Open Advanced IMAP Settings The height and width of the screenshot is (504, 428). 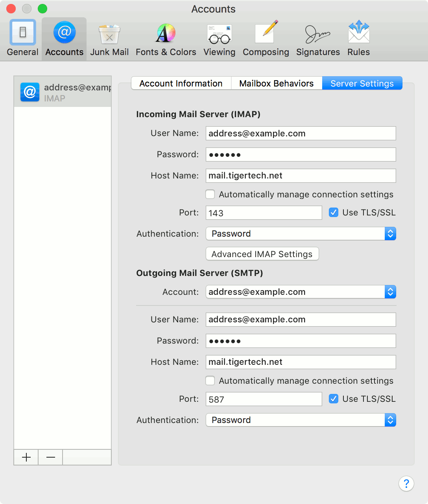(262, 254)
